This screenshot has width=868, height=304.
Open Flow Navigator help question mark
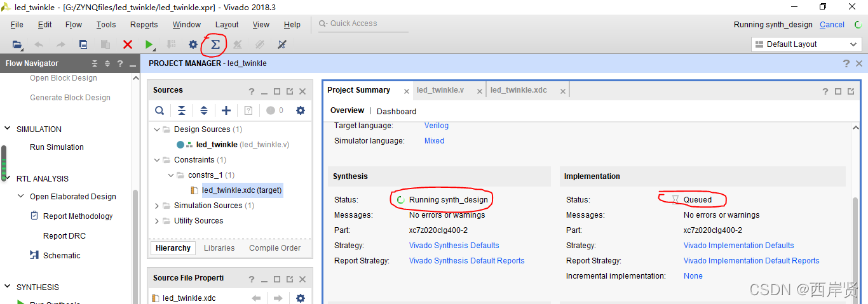point(119,63)
